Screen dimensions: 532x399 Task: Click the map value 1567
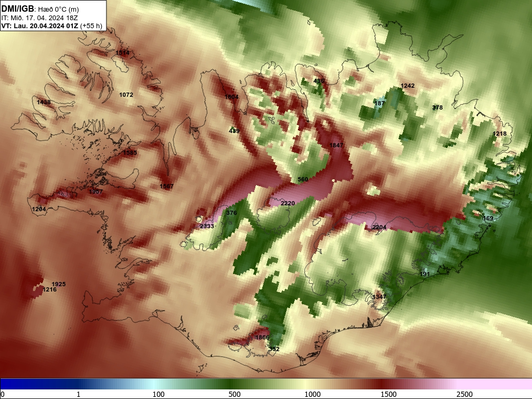167,186
